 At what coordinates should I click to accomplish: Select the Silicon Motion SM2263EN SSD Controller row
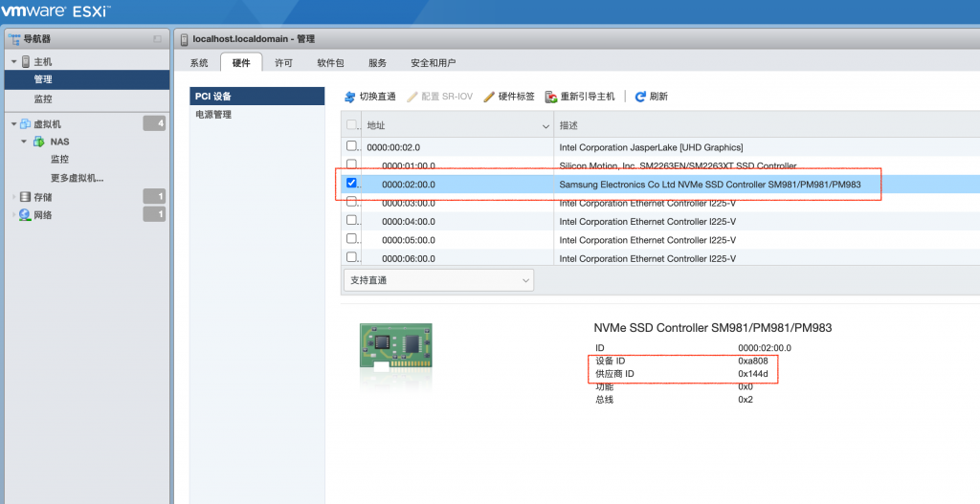click(660, 166)
